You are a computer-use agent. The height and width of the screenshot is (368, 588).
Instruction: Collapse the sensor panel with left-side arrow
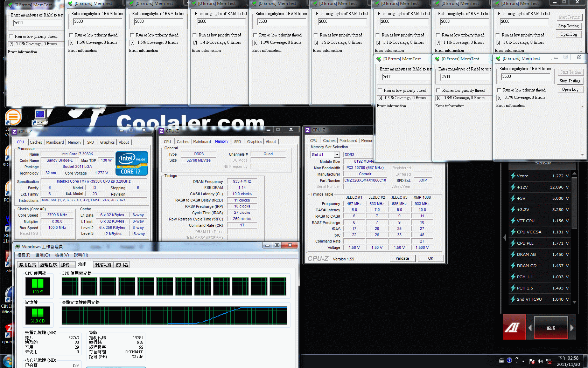click(505, 238)
